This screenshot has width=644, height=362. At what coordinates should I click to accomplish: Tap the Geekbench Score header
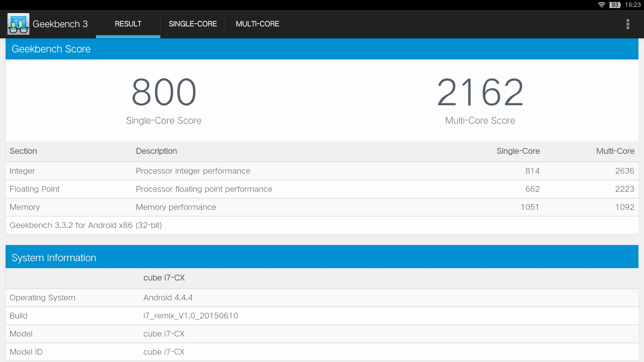coord(322,49)
